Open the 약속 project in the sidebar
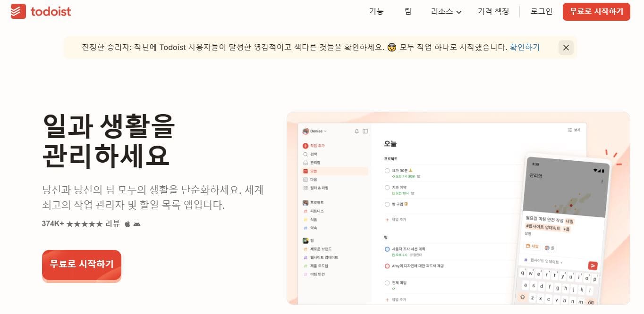Viewport: 644px width, 314px height. tap(311, 228)
